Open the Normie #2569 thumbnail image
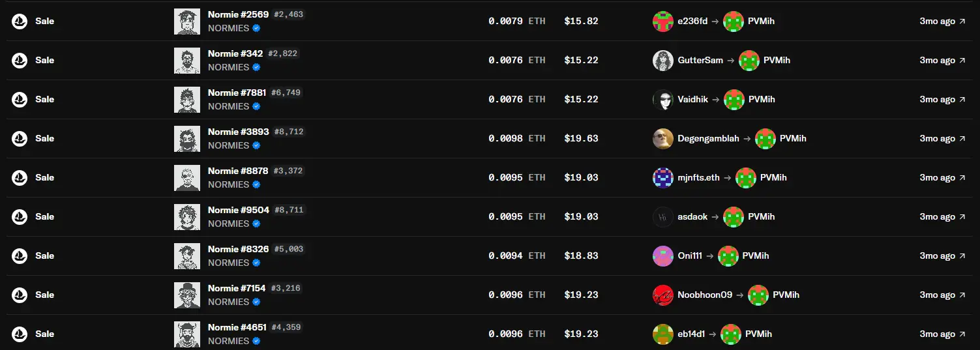980x350 pixels. 187,22
